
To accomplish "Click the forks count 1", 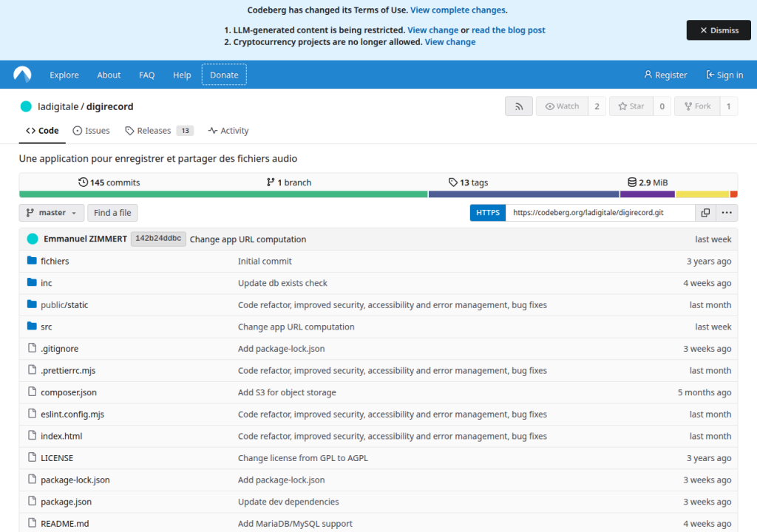I will tap(728, 106).
